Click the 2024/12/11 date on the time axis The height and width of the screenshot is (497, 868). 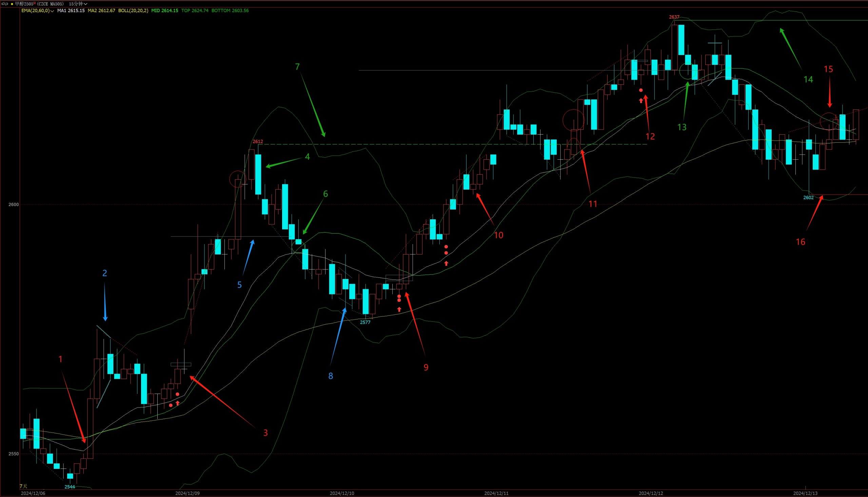496,493
